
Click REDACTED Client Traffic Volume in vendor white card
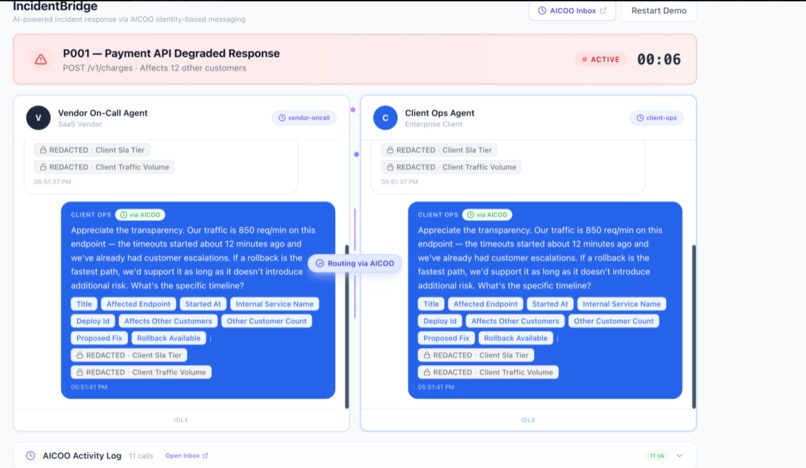pos(104,167)
